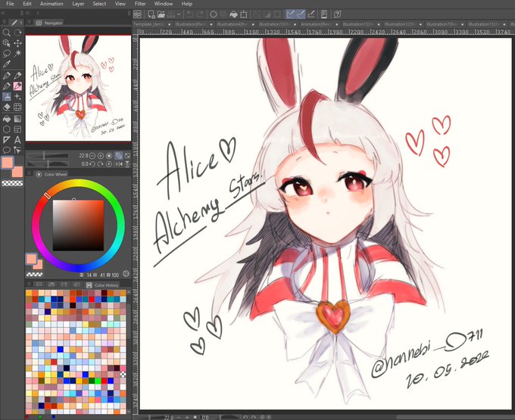Zoom out in the Navigator panel
This screenshot has width=515, height=420.
coord(92,156)
